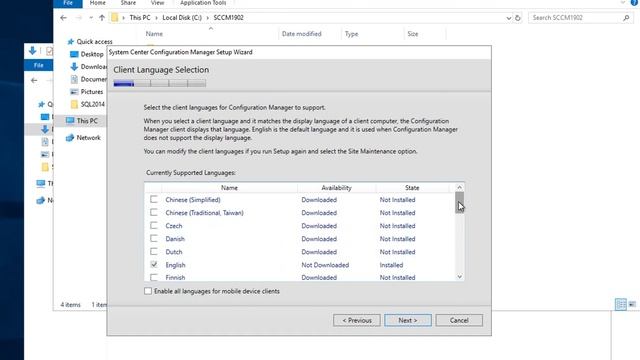
Task: Open SQL2014 folder in navigation pane
Action: (87, 104)
